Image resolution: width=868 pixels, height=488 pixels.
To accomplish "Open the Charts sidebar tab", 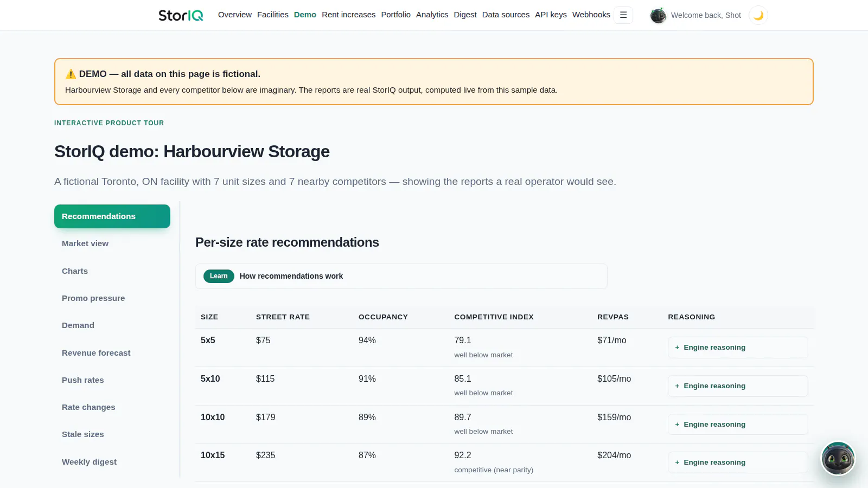I will 112,271.
